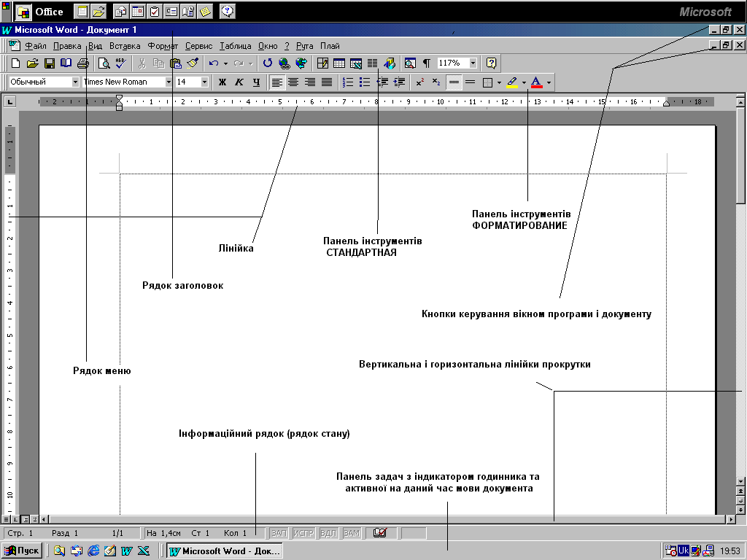
Task: Open Drawing toolbar shapes icon
Action: click(390, 63)
